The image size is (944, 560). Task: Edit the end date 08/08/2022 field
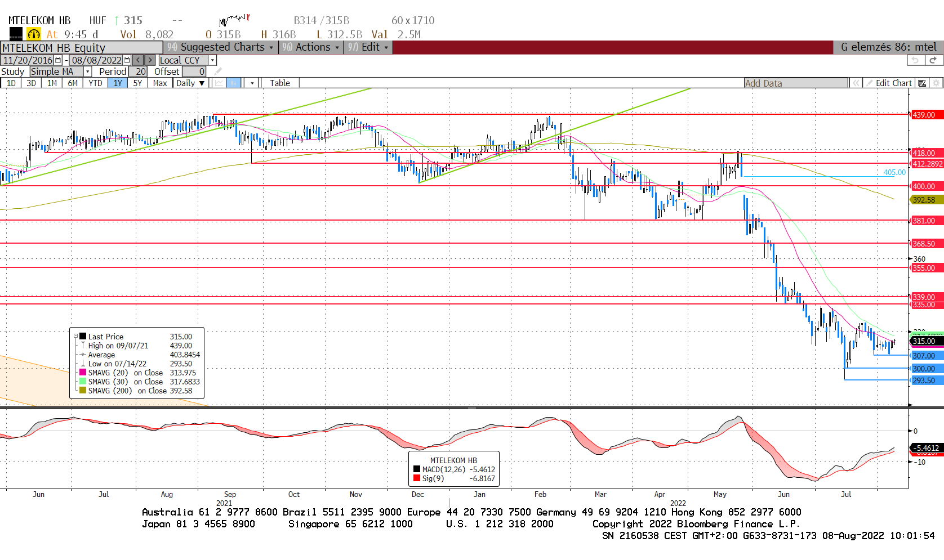pos(96,60)
